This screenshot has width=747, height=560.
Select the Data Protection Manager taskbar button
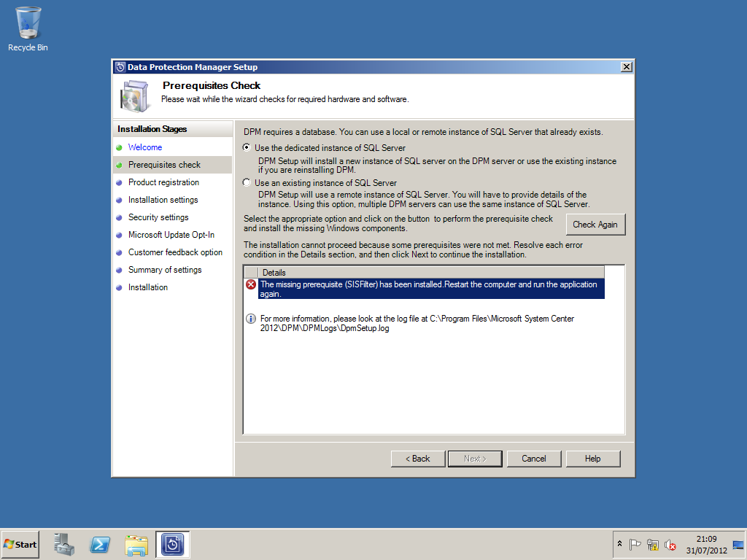pos(172,544)
